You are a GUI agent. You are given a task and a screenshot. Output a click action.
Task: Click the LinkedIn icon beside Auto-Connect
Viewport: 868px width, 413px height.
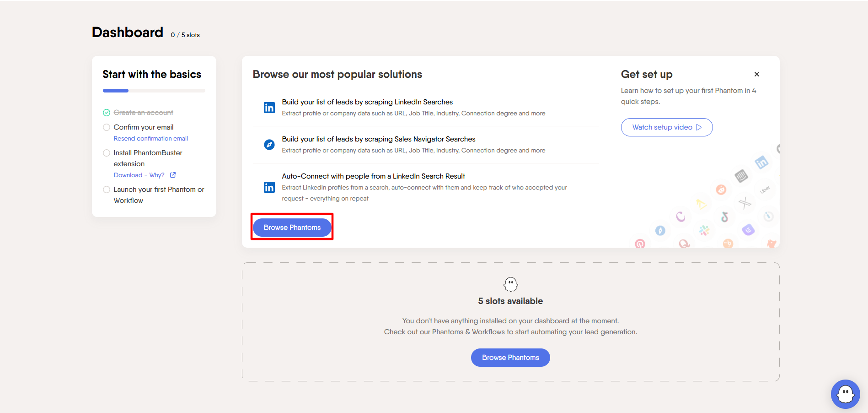(x=269, y=187)
